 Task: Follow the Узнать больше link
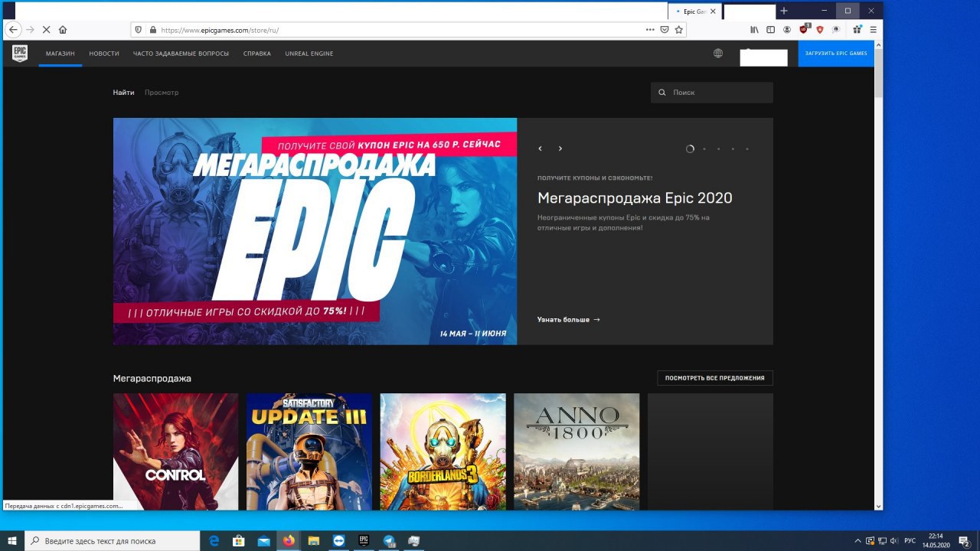coord(569,319)
